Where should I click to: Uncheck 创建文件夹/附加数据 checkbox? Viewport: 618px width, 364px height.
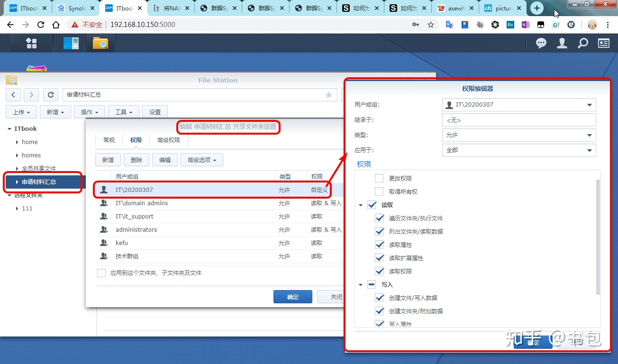pyautogui.click(x=379, y=311)
